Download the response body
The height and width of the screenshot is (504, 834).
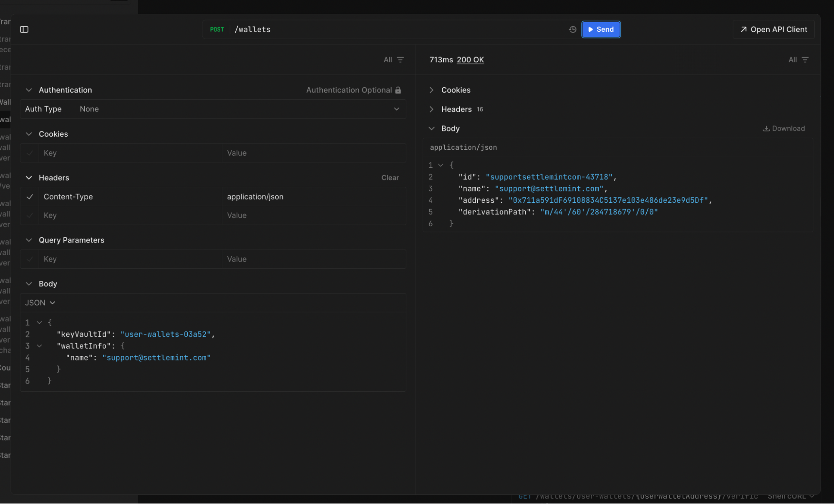coord(784,129)
